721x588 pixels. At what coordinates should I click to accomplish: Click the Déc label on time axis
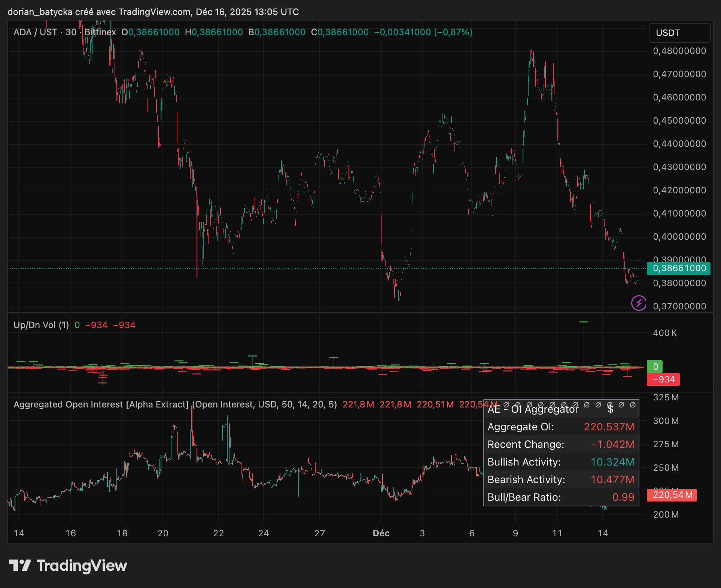click(381, 533)
